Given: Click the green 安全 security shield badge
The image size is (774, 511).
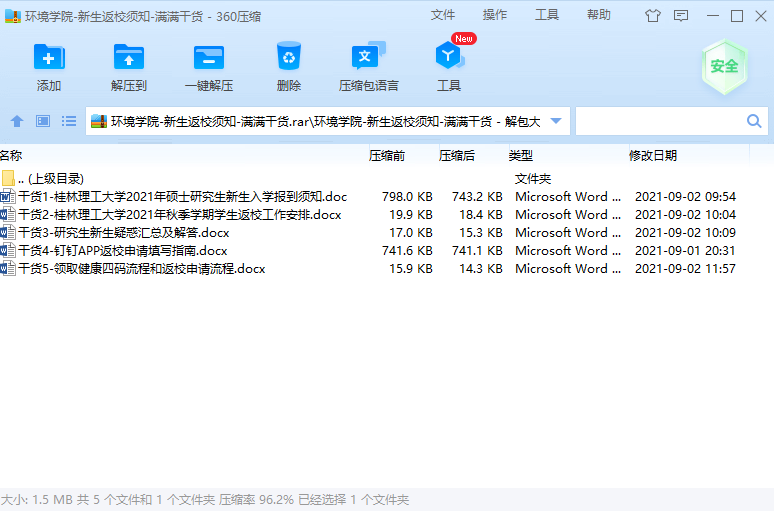Looking at the screenshot, I should point(724,66).
